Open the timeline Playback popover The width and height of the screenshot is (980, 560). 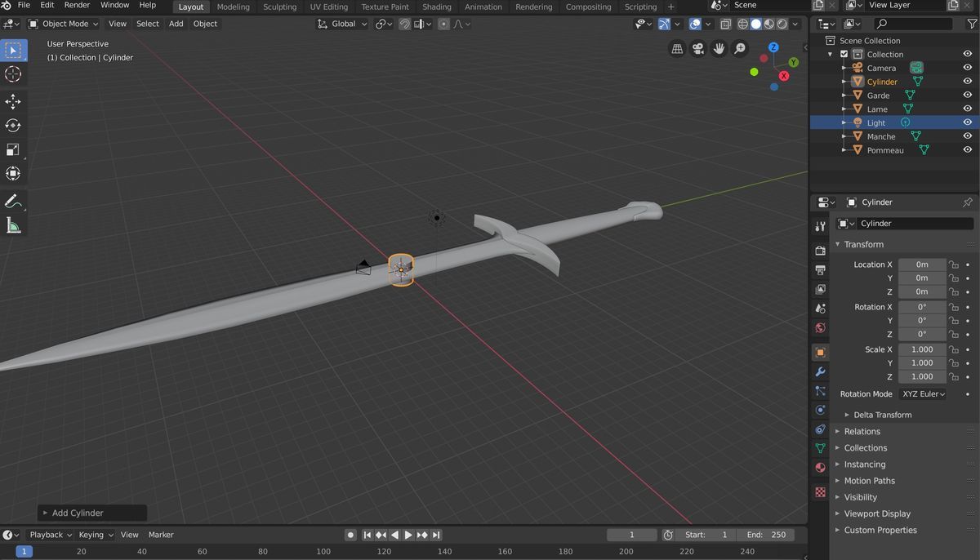point(50,535)
